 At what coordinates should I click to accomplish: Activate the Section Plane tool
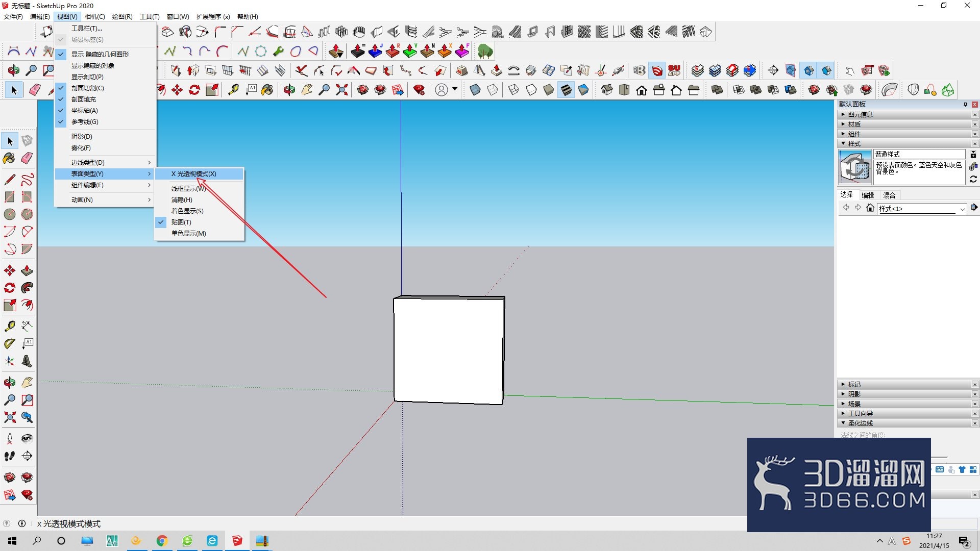pos(27,456)
